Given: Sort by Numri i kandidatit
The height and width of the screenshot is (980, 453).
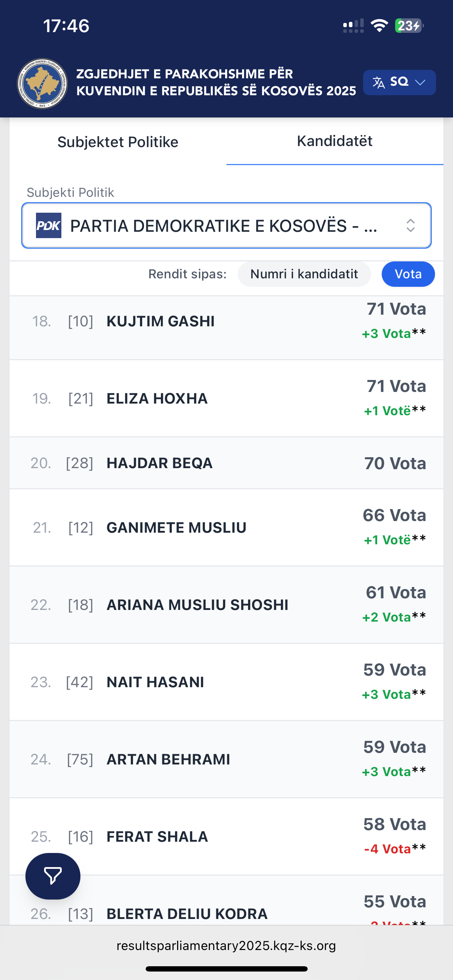Looking at the screenshot, I should click(304, 274).
